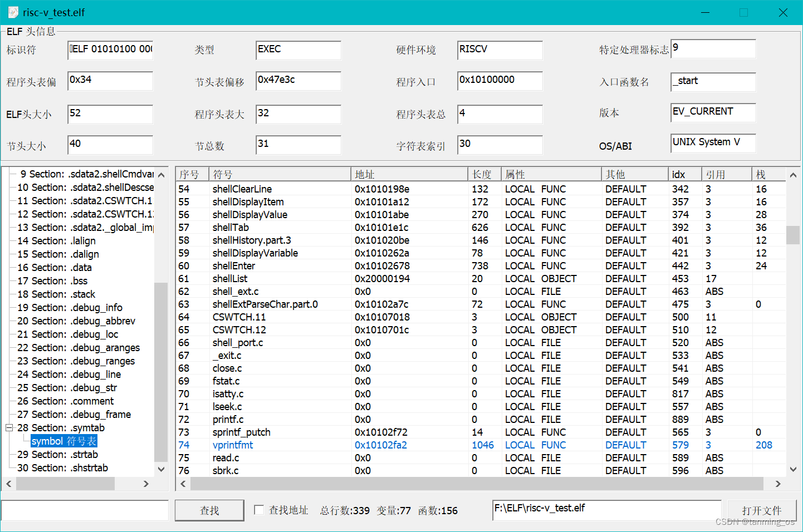Click the 查找 search button
Viewport: 803px width, 532px height.
pos(209,510)
